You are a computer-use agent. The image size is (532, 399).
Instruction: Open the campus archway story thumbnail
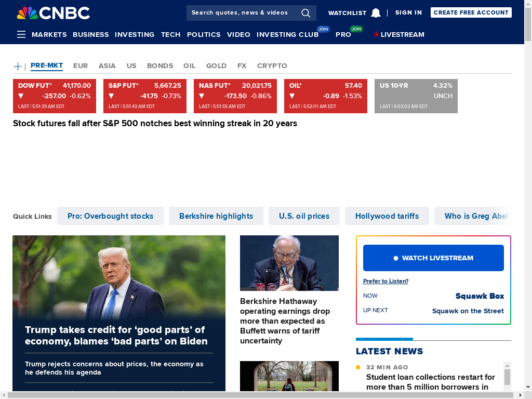tap(289, 376)
